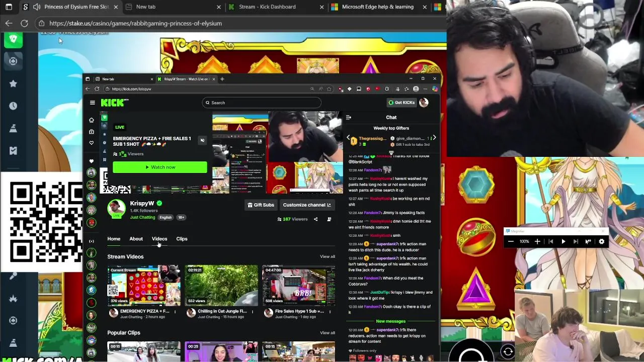Click the user icon beside share button
644x362 pixels.
tap(329, 219)
